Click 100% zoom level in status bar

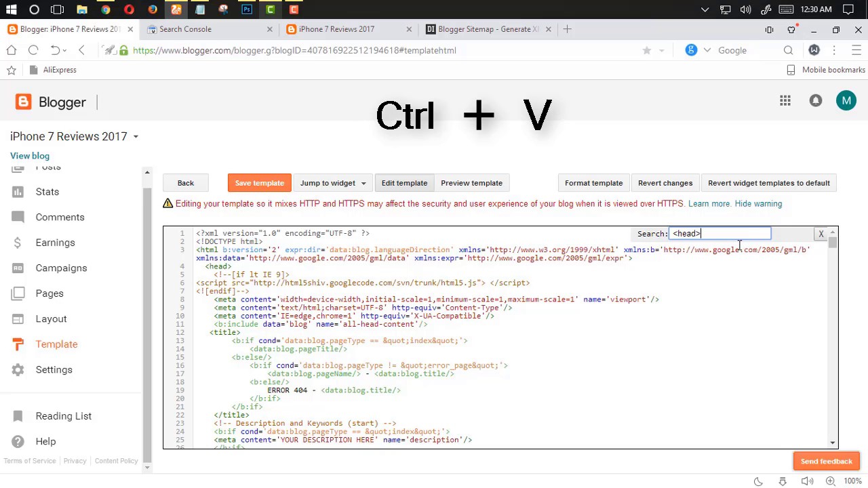pyautogui.click(x=853, y=481)
